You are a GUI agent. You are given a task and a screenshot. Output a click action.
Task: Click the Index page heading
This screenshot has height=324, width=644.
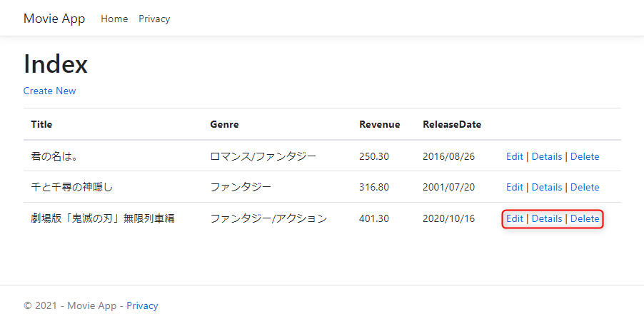click(x=56, y=64)
